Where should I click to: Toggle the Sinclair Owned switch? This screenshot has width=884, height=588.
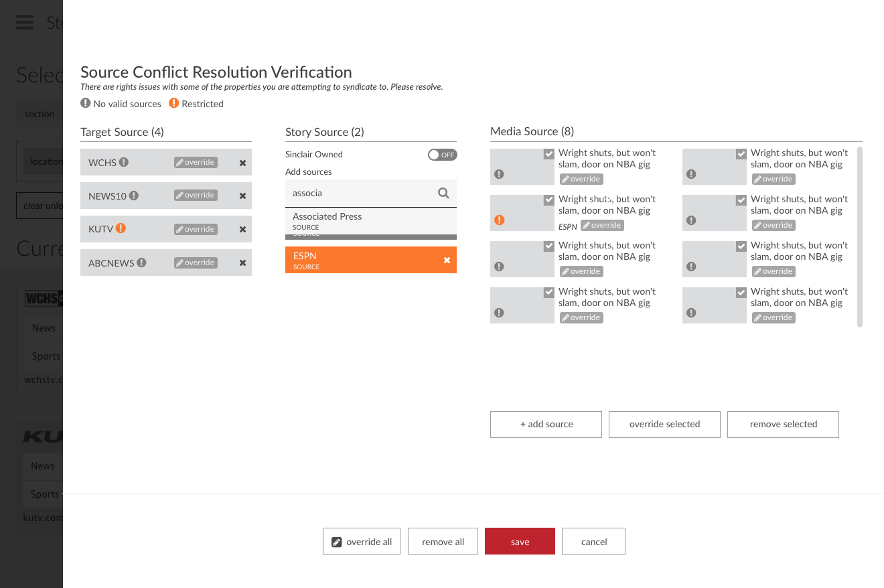tap(442, 155)
